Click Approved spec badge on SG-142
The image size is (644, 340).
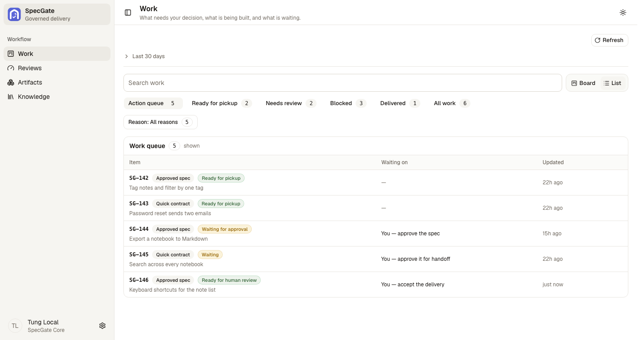click(x=173, y=178)
